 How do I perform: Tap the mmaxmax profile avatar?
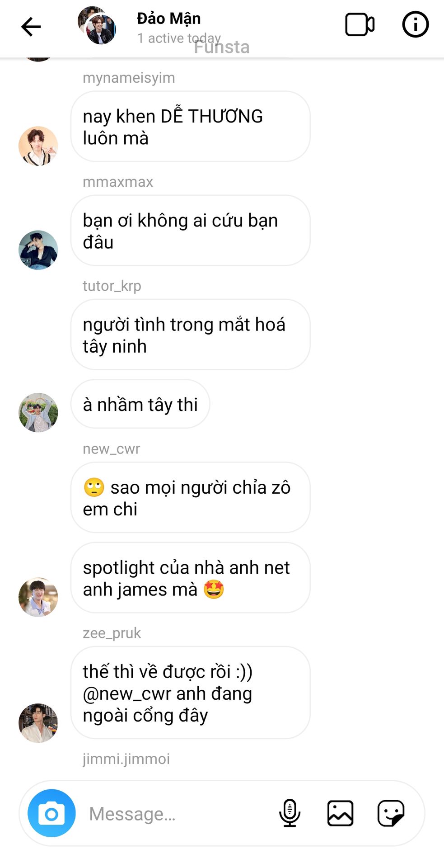point(38,250)
